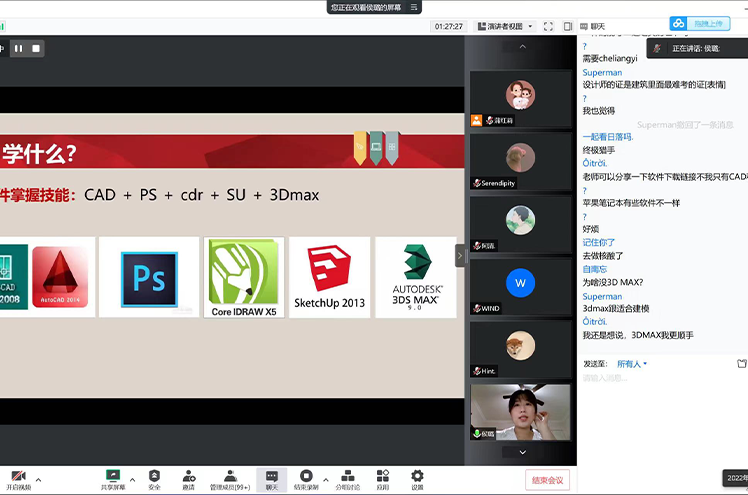The height and width of the screenshot is (495, 748).
Task: Select WIND participant tile
Action: pyautogui.click(x=520, y=287)
